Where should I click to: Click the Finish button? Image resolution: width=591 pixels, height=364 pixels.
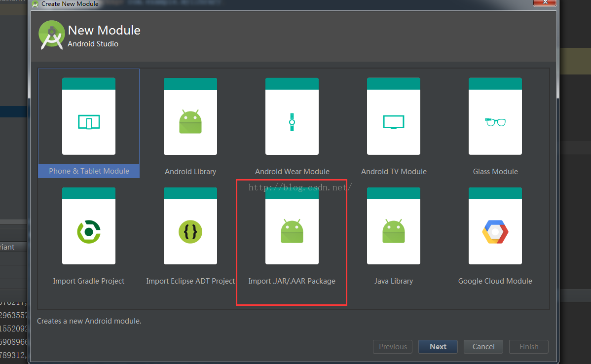[x=529, y=347]
